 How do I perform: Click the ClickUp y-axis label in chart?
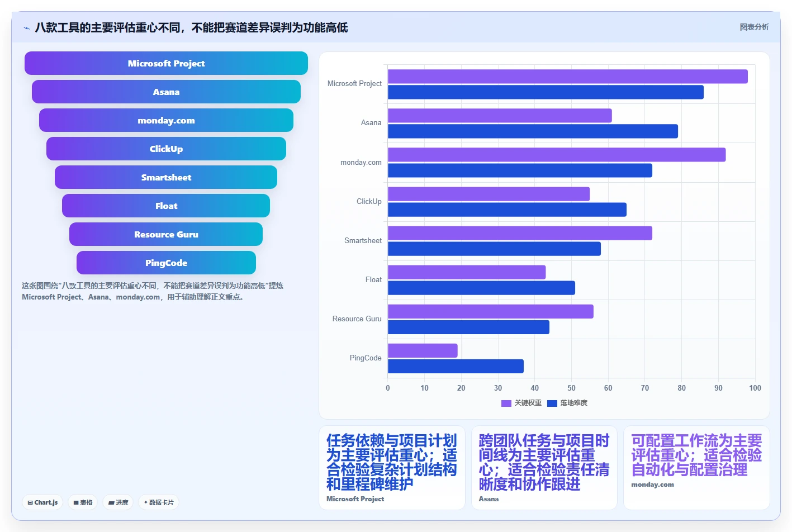click(x=369, y=202)
